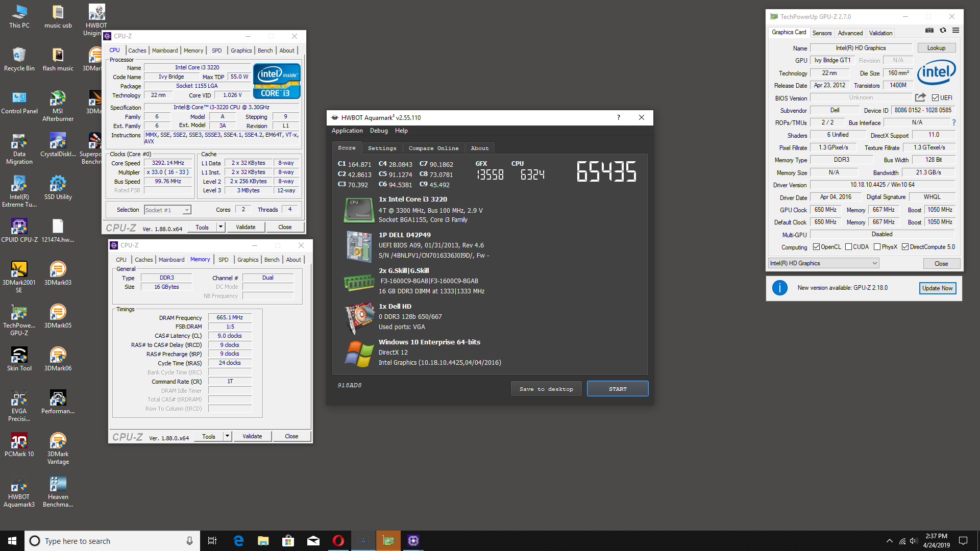Viewport: 980px width, 551px height.
Task: Open the This PC desktop icon
Action: coord(19,16)
